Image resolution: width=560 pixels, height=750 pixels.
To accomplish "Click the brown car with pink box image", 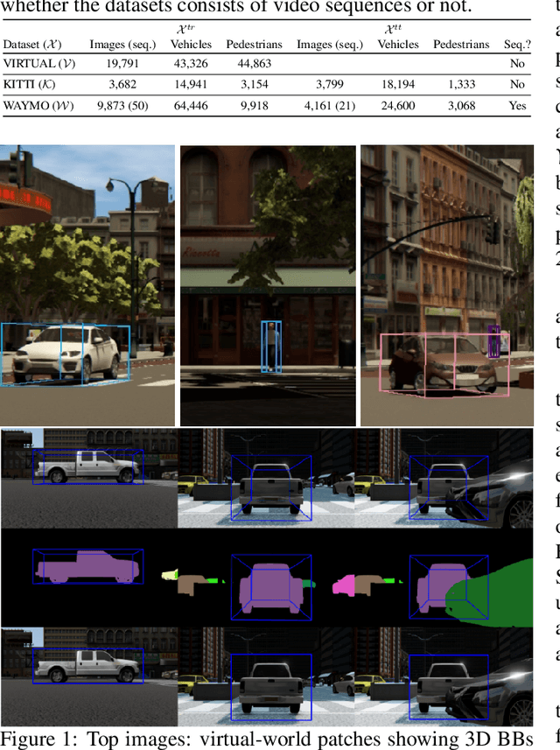I will pyautogui.click(x=447, y=285).
